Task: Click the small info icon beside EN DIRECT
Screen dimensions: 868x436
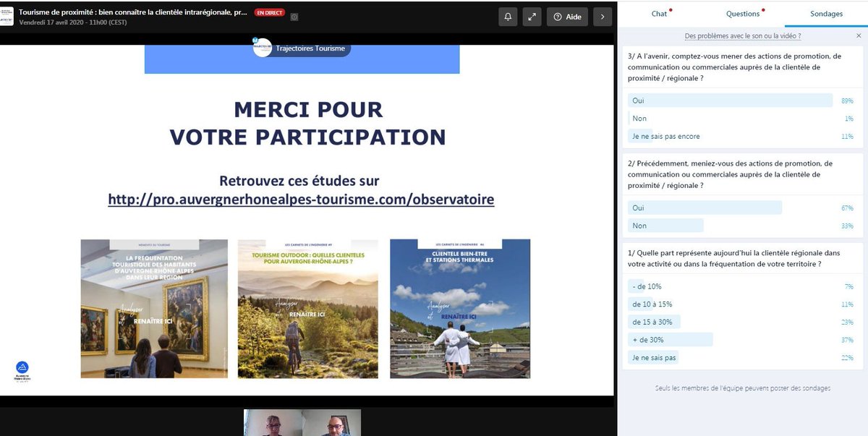Action: click(294, 16)
